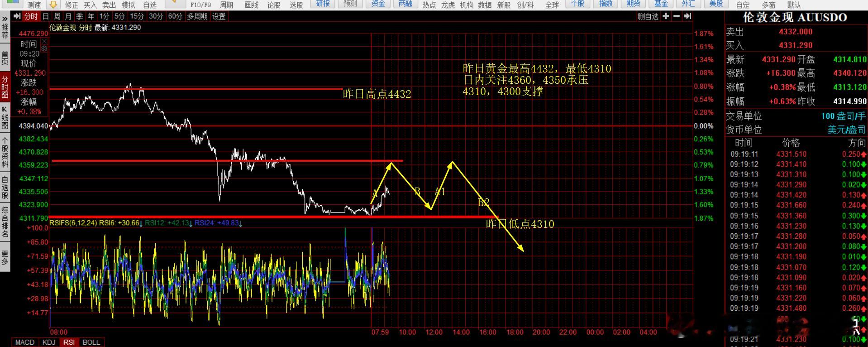Switch to the 年 yearly period
Screen dimensions: 868x347
point(91,16)
